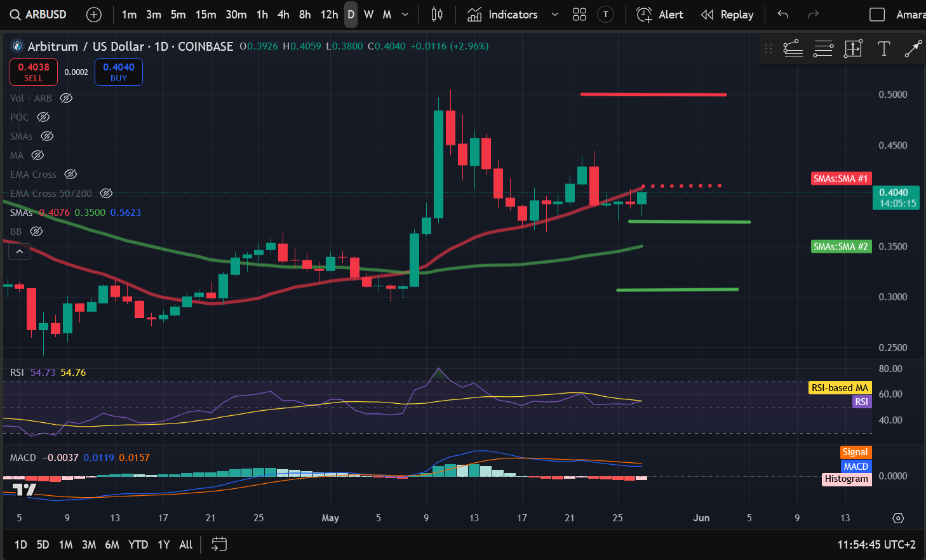Select the trend line drawing tool
926x560 pixels.
913,49
